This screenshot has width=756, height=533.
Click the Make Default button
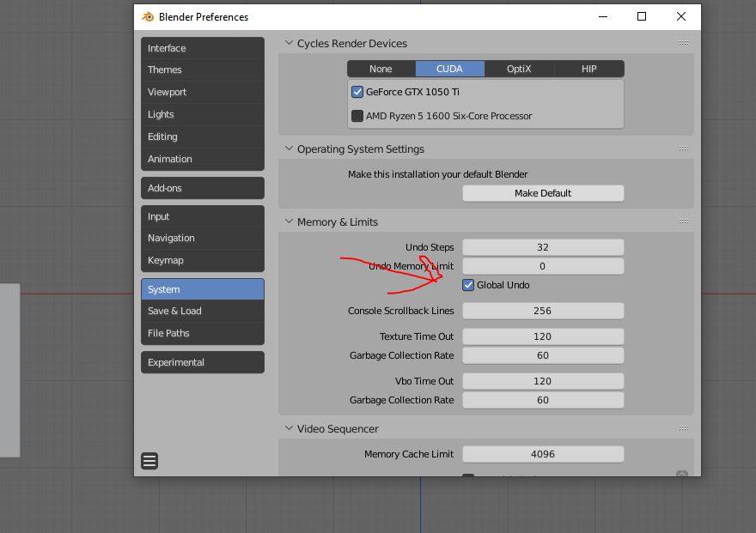[543, 193]
